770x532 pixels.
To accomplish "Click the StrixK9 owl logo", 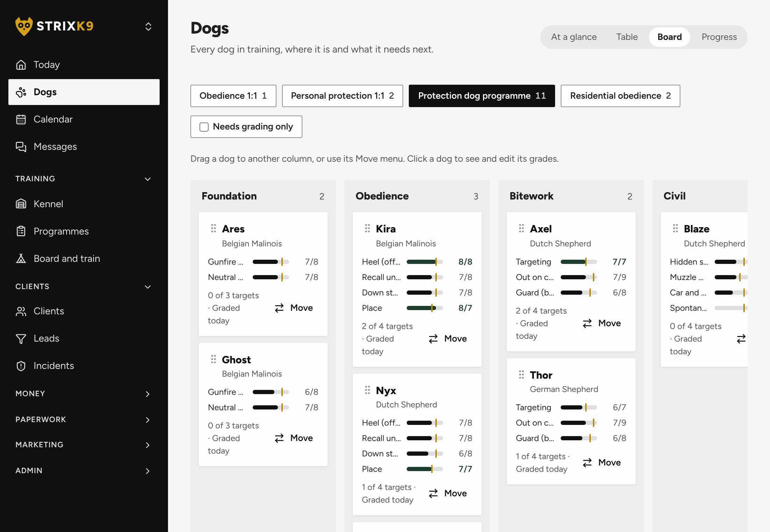I will tap(24, 26).
